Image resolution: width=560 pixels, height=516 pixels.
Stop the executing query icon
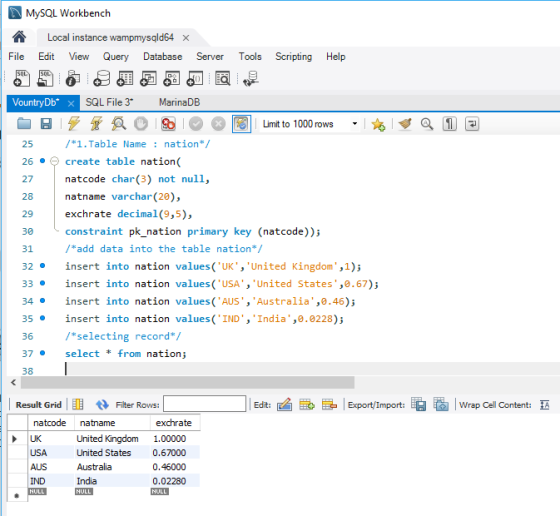tap(141, 124)
